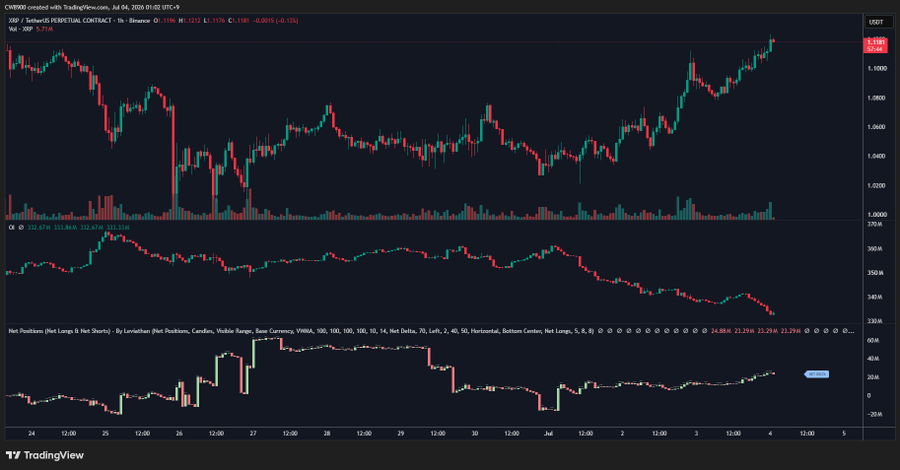Click the 370M label on OI scale
The image size is (900, 470).
pyautogui.click(x=875, y=224)
